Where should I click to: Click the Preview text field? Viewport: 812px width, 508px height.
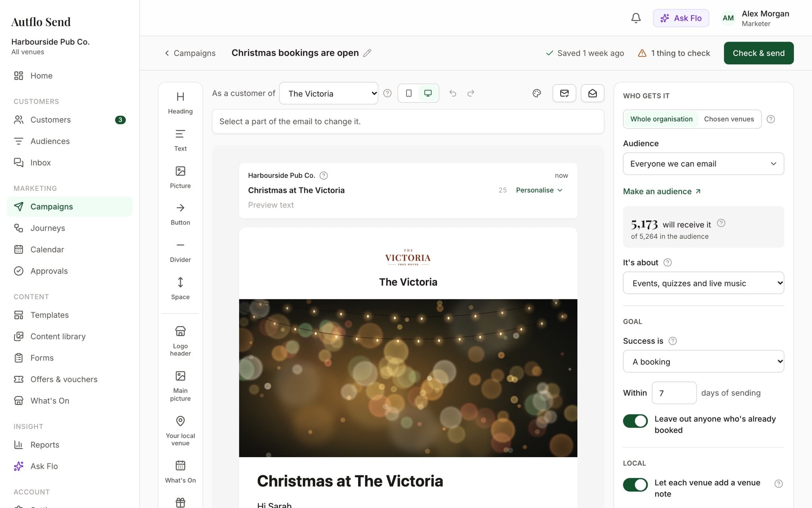pyautogui.click(x=408, y=205)
